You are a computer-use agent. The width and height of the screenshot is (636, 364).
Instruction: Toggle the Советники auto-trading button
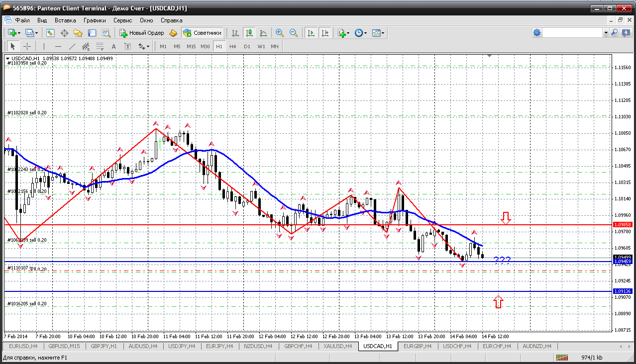point(202,33)
